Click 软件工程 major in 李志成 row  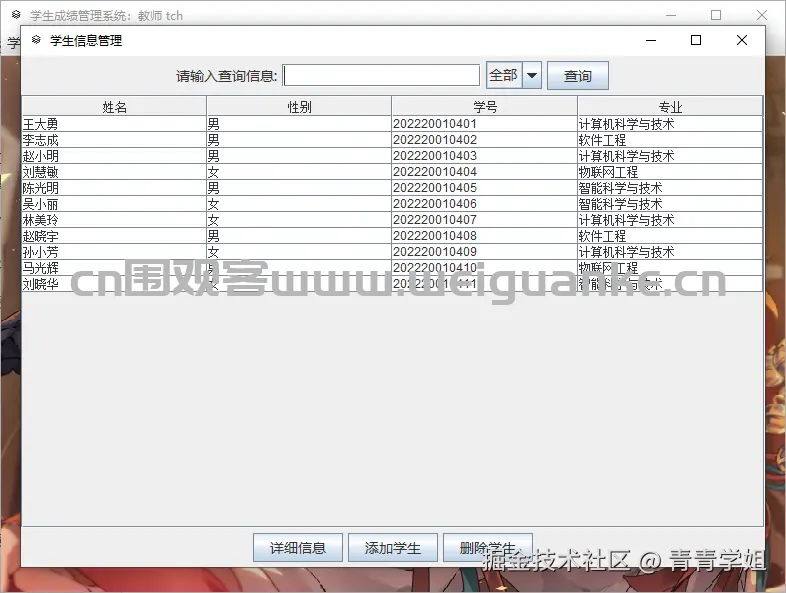[602, 140]
